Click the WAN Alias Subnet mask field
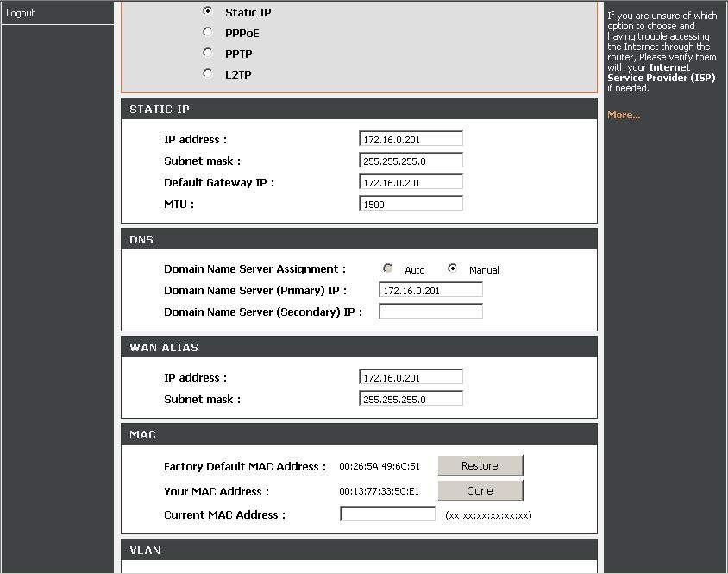This screenshot has height=574, width=728. coord(411,399)
